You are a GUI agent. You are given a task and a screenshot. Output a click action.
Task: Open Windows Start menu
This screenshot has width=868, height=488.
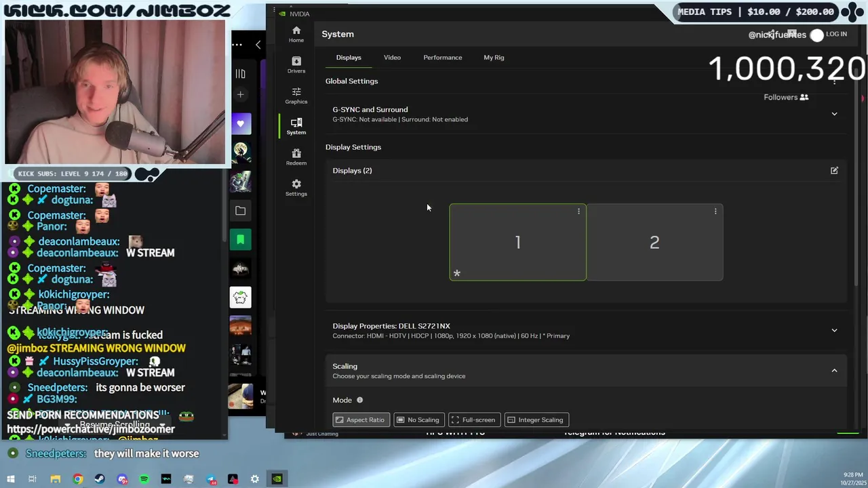click(x=11, y=479)
